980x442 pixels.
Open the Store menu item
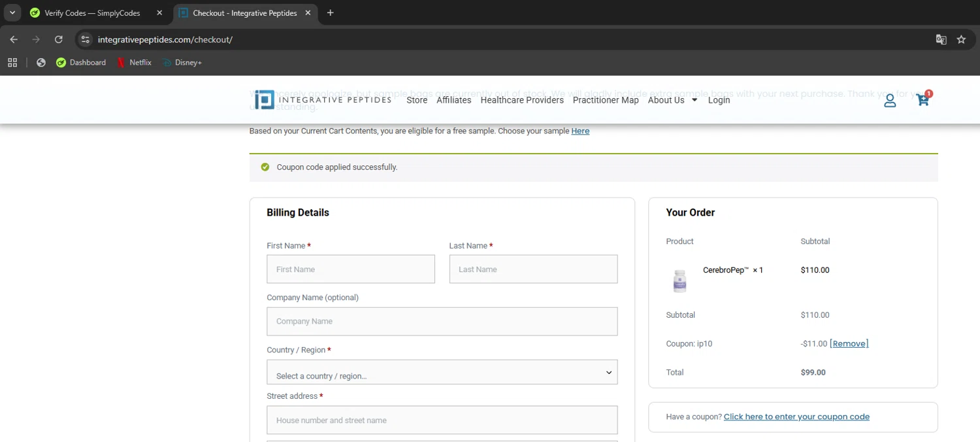[417, 100]
